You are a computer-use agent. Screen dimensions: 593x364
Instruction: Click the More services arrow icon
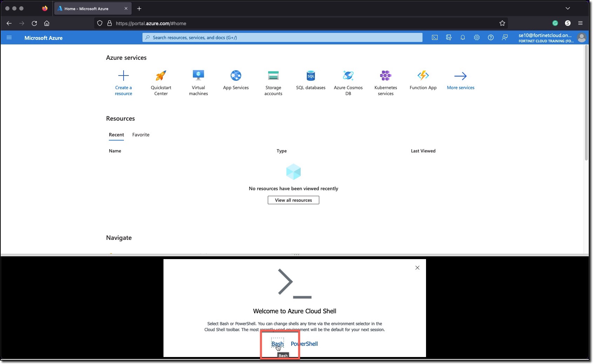[461, 76]
